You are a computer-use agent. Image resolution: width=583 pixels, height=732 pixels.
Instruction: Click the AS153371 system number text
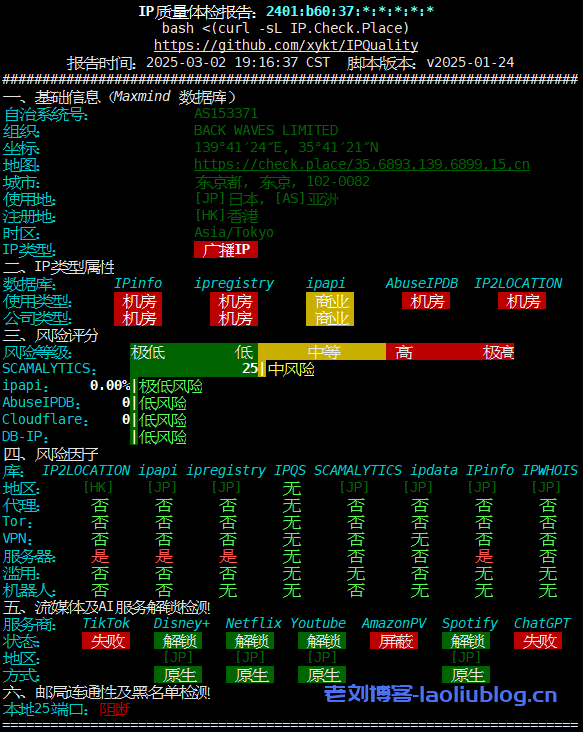[226, 113]
